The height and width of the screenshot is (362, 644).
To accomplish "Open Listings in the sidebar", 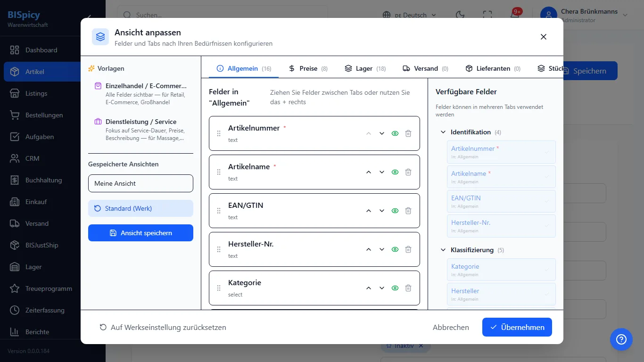I will 53,93.
